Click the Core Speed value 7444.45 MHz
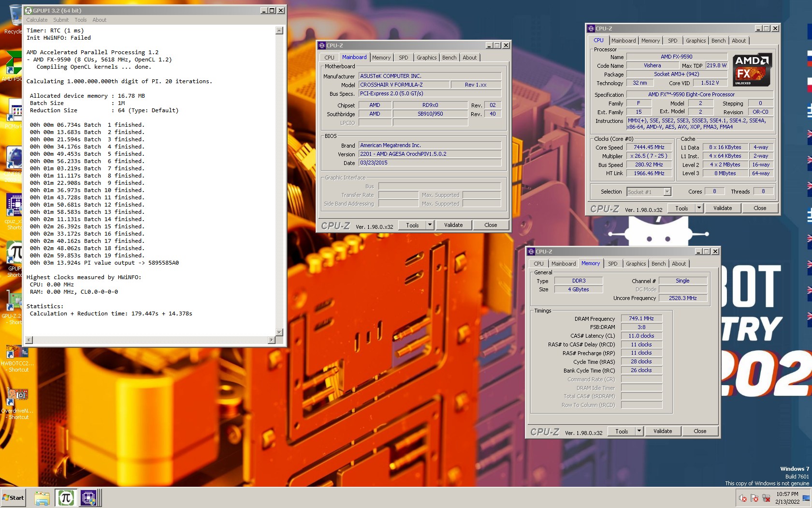Screen dimensions: 812x508 (x=649, y=147)
